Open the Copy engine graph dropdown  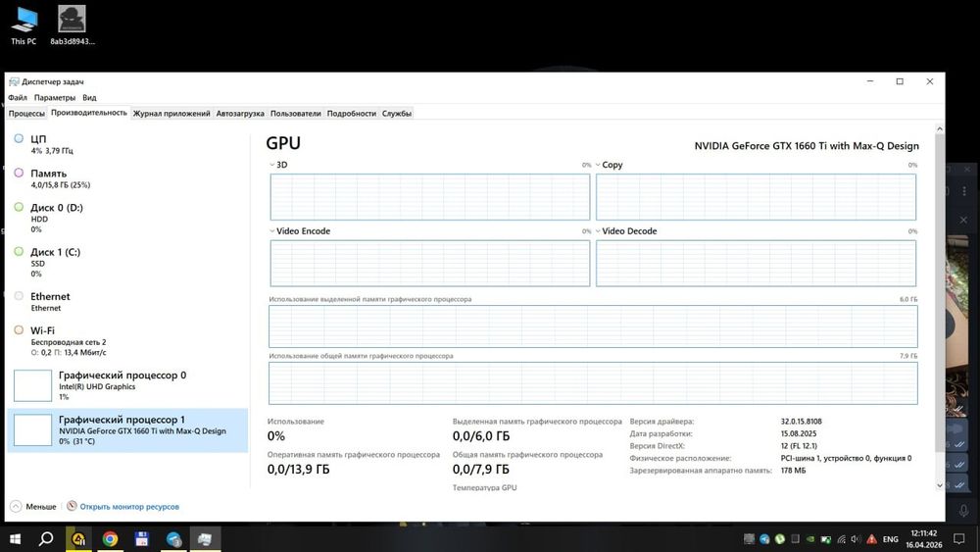coord(598,165)
